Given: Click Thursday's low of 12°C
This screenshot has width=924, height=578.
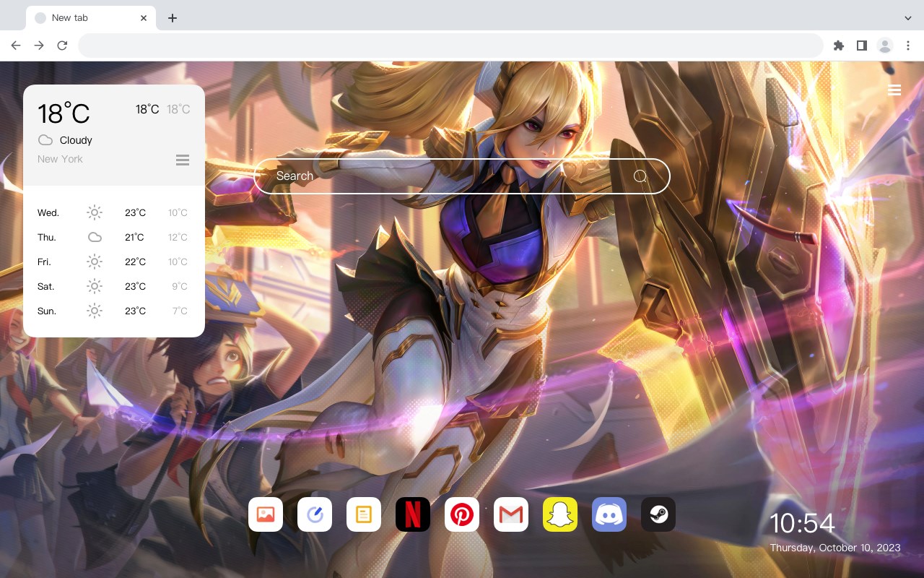Looking at the screenshot, I should point(178,237).
